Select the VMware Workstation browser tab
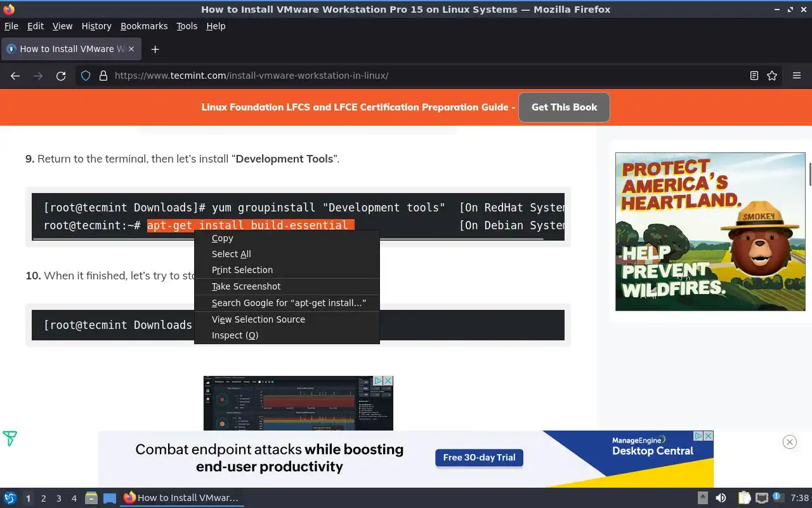Screen dimensions: 812x508 click(x=70, y=49)
